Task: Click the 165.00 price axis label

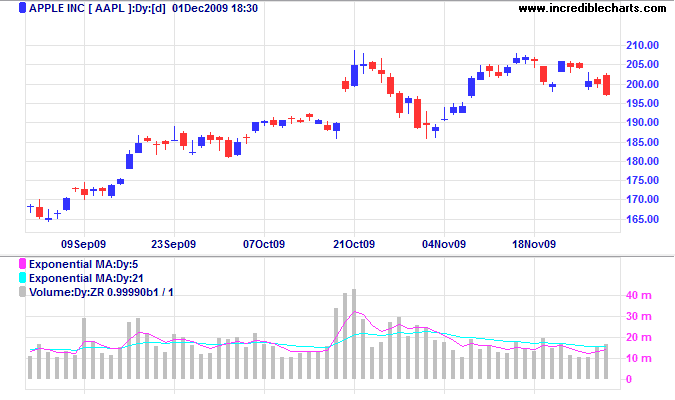Action: point(642,219)
